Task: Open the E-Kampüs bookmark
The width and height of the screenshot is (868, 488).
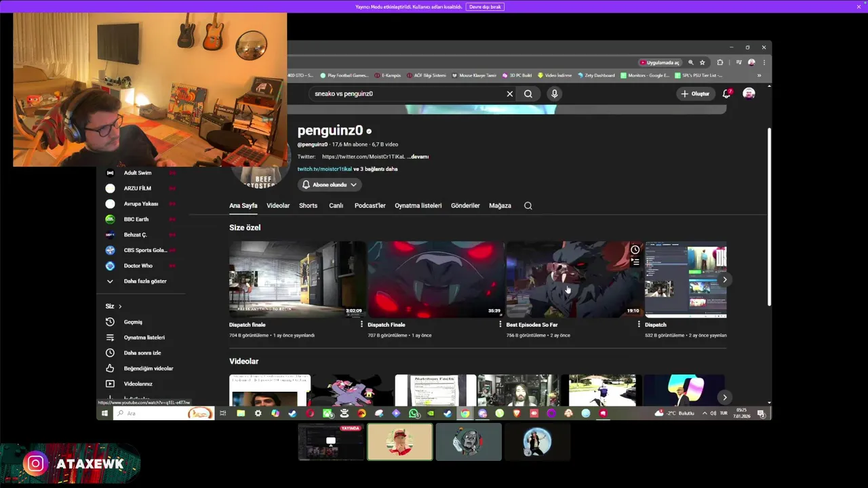Action: coord(388,75)
